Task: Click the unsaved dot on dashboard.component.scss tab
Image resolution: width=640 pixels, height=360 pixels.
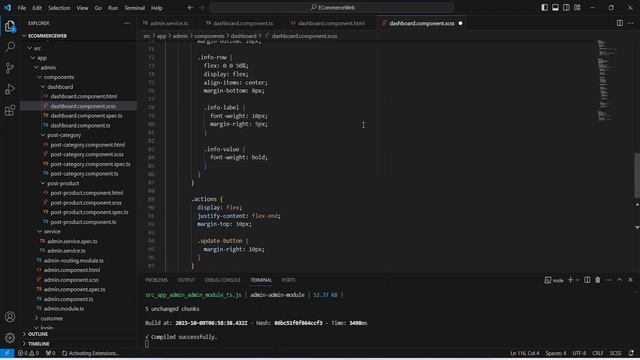Action: click(460, 23)
